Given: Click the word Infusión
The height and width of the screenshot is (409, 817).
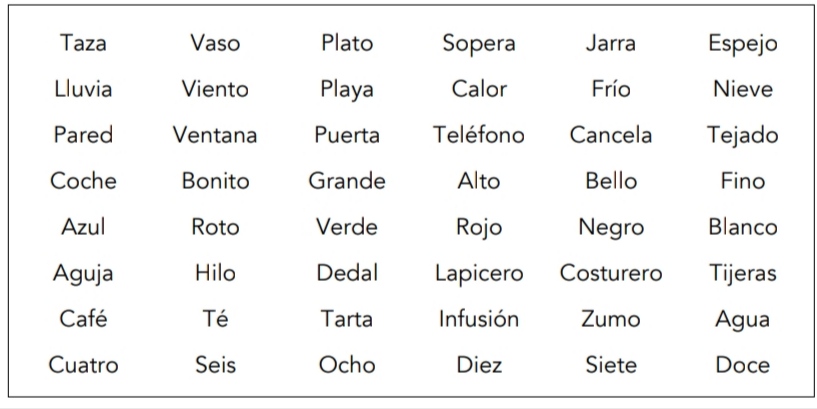Looking at the screenshot, I should tap(479, 318).
